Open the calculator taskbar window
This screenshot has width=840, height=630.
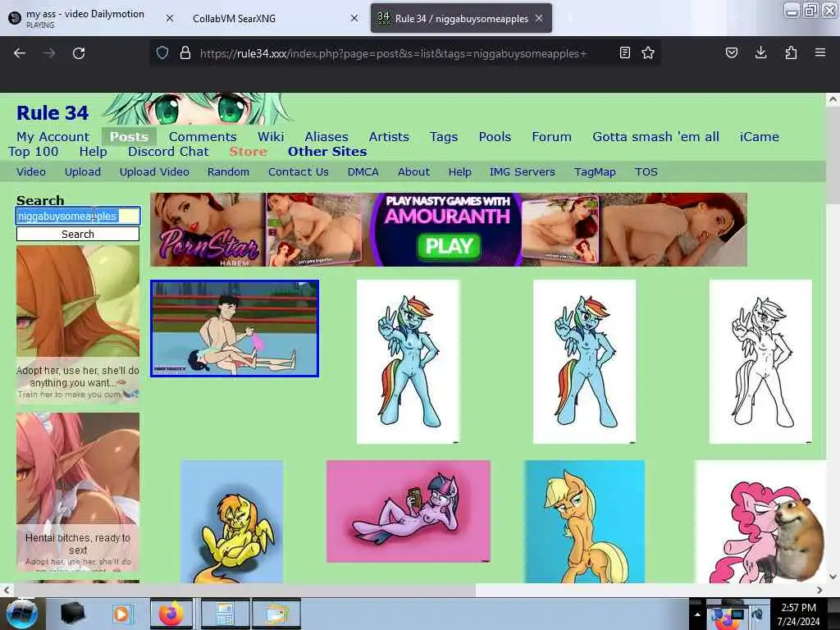(x=225, y=614)
